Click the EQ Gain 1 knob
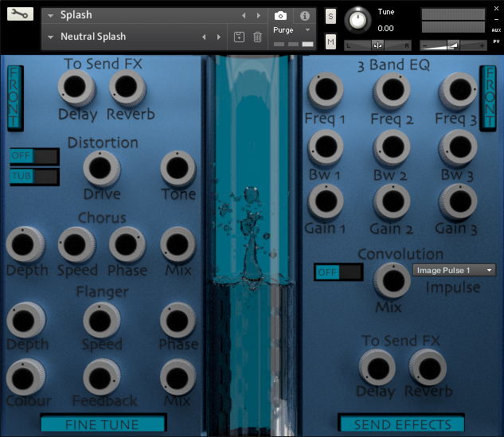 pos(326,202)
